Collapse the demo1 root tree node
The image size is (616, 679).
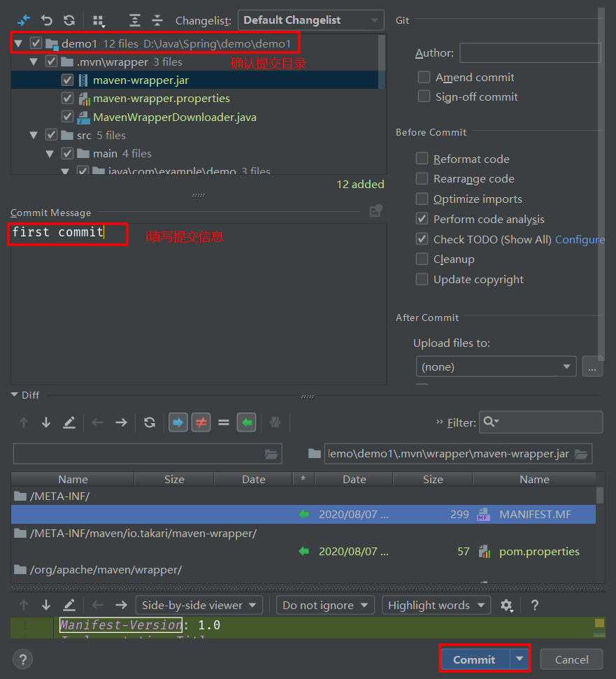(18, 43)
